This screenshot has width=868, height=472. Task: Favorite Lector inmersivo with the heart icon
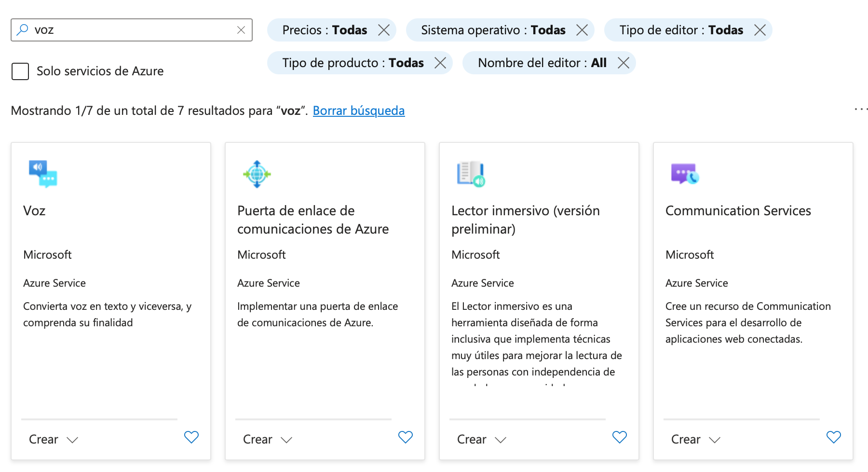tap(620, 437)
